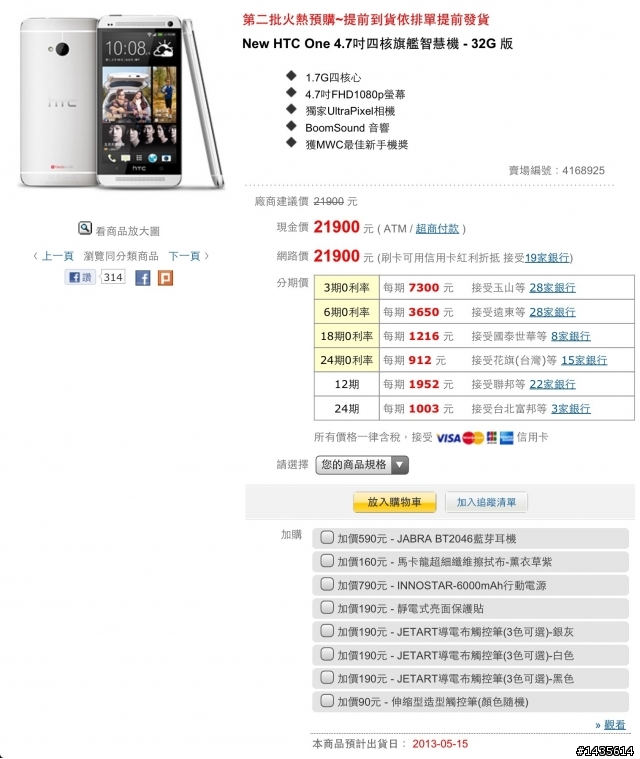
Task: Click the 觀看 link below add-ons
Action: pyautogui.click(x=615, y=725)
